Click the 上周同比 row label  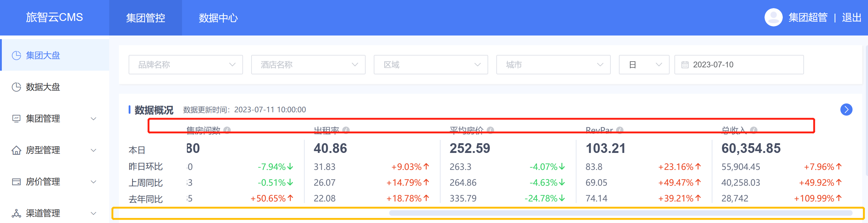coord(146,183)
